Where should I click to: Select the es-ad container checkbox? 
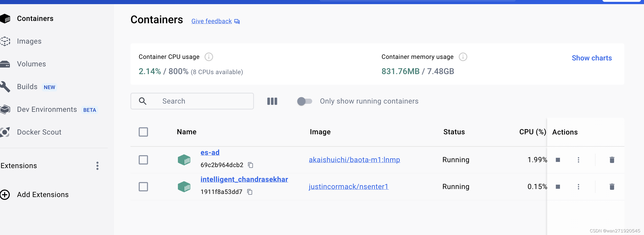[x=143, y=160]
